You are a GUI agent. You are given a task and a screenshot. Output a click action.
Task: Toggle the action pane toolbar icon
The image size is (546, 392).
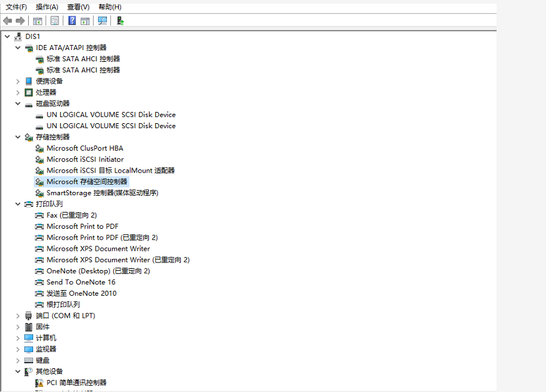(85, 21)
